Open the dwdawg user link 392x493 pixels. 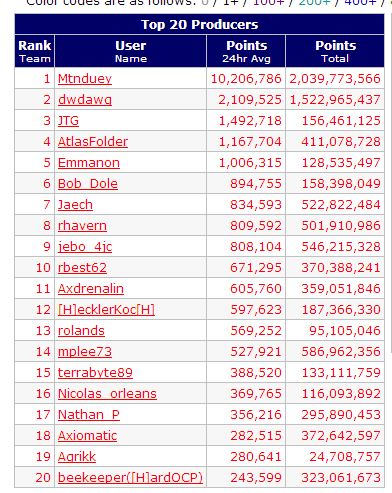85,100
